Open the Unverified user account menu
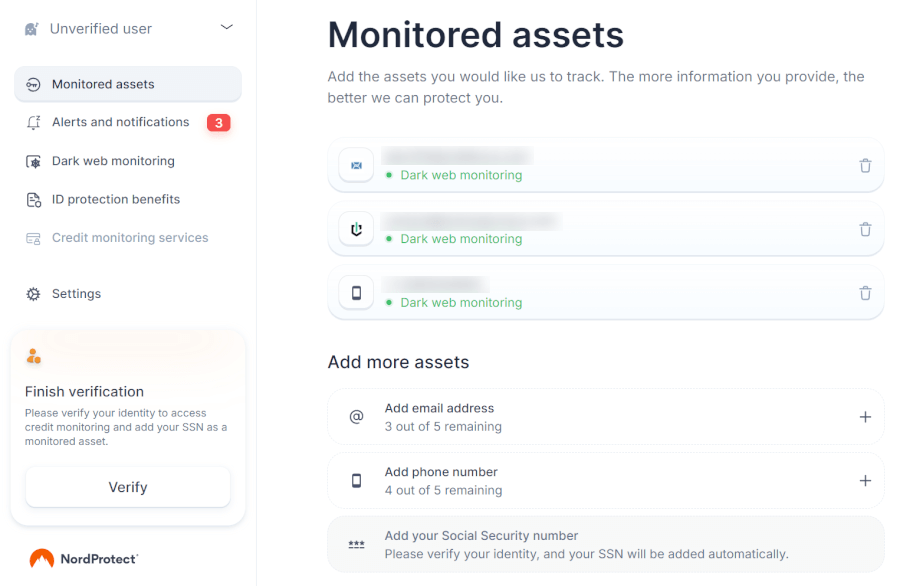Viewport: 900px width, 586px height. coord(100,29)
